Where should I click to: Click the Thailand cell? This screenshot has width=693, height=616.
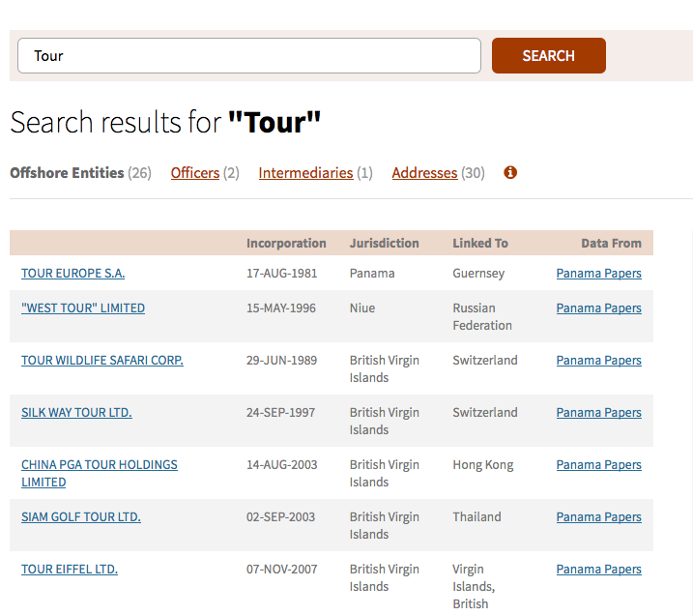tap(476, 516)
